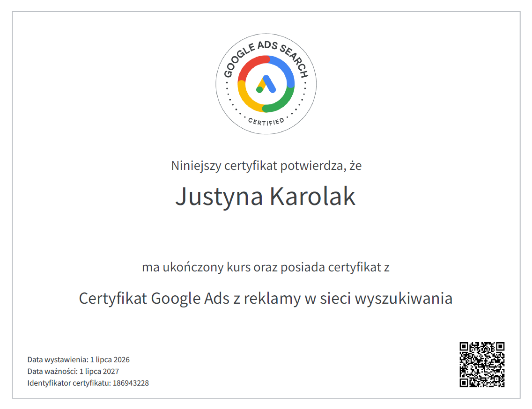Click the 'CERTIFIED' text on badge
This screenshot has width=532, height=409.
tap(266, 121)
